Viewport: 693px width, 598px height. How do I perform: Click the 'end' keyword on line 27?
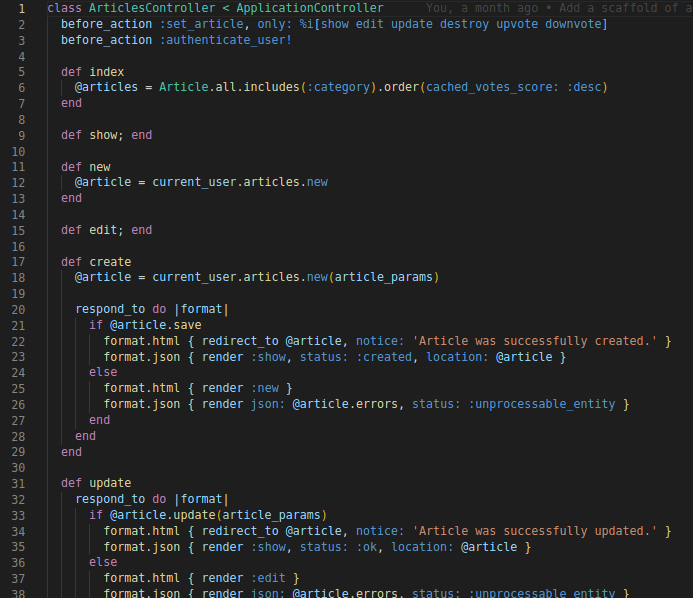coord(99,420)
